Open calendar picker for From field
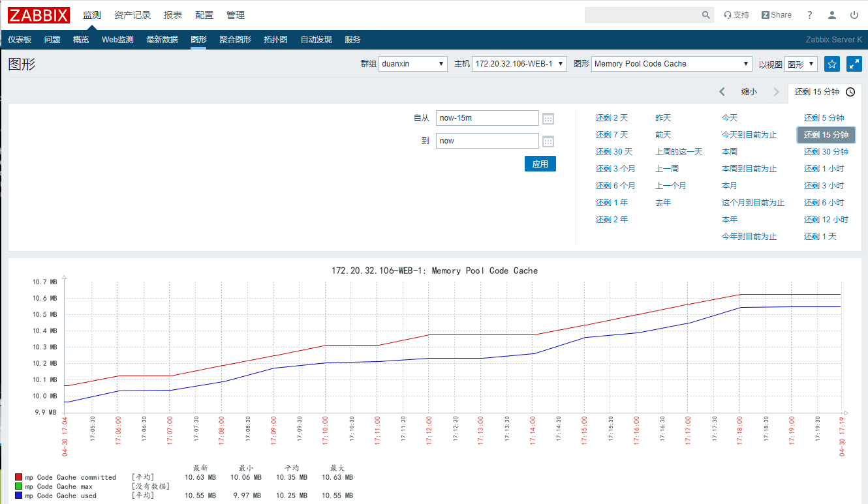The height and width of the screenshot is (504, 868). tap(548, 119)
